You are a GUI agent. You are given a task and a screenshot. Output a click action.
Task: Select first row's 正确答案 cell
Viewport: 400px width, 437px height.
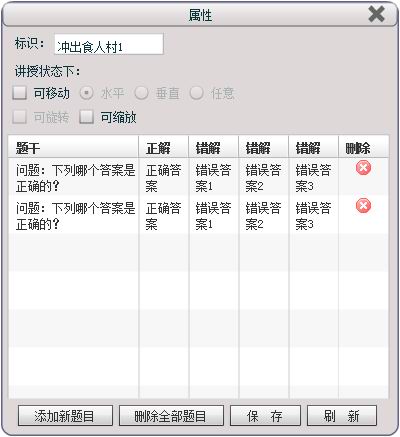click(164, 178)
